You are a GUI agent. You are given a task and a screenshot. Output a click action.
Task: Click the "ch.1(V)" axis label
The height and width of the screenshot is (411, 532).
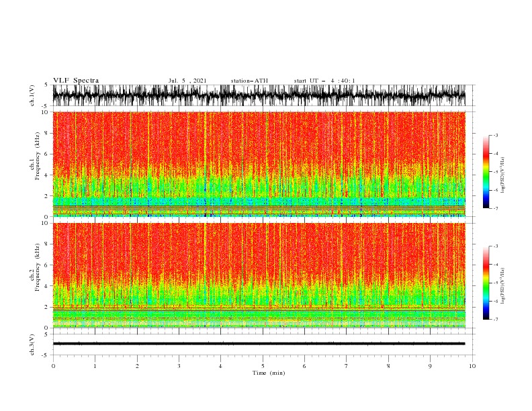pos(32,95)
